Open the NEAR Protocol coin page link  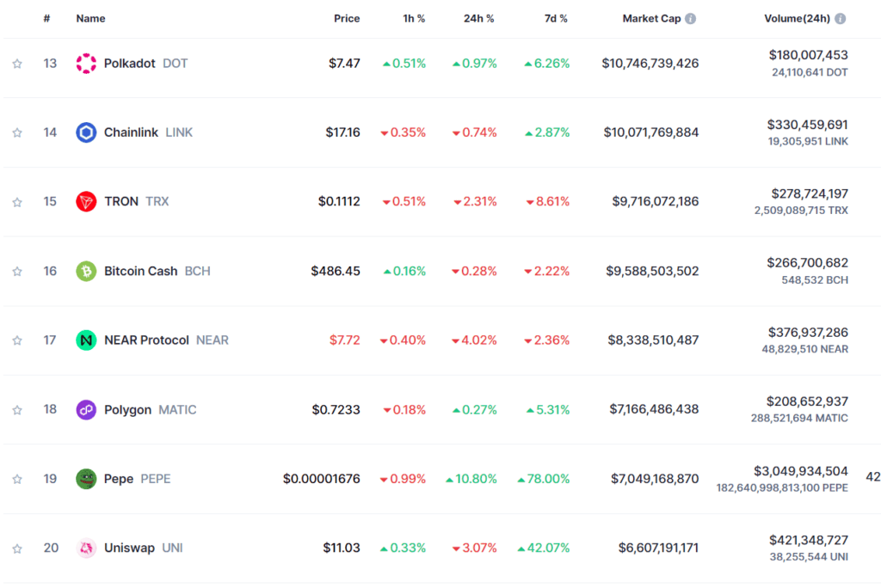(166, 340)
